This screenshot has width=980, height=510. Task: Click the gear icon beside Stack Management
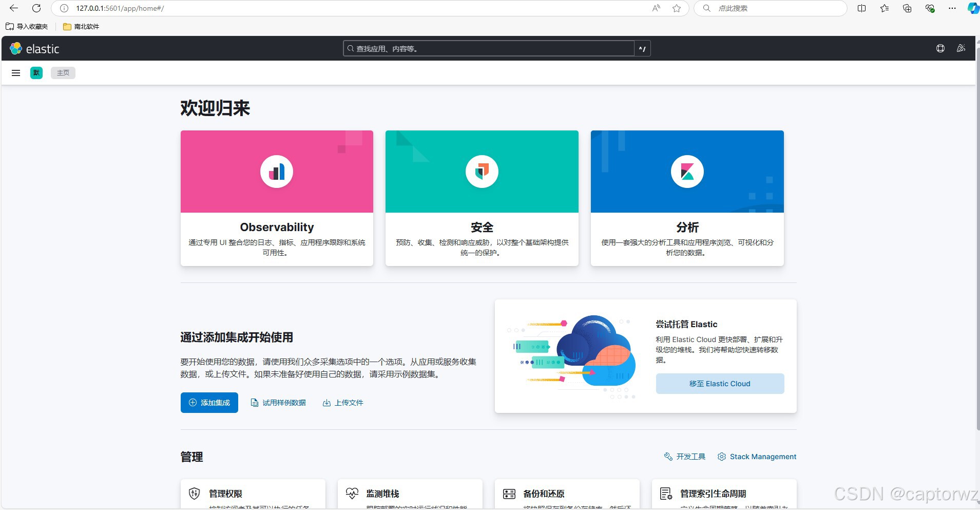(722, 457)
